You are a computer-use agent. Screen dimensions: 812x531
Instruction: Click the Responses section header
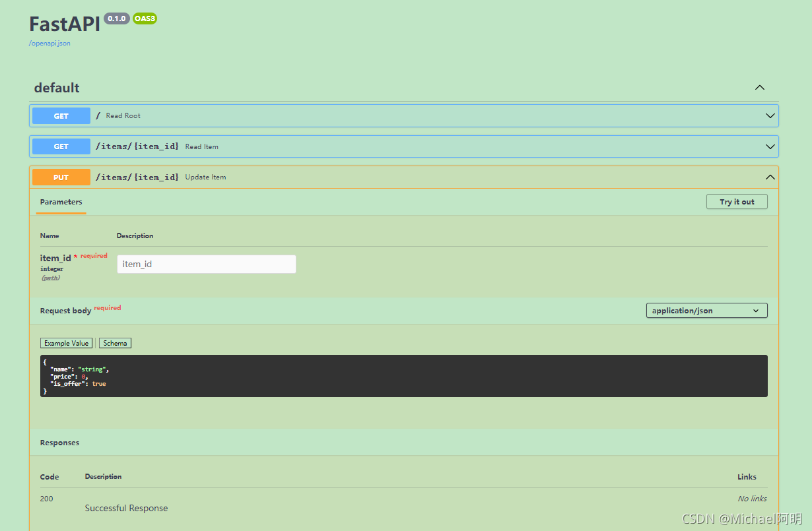coord(59,443)
